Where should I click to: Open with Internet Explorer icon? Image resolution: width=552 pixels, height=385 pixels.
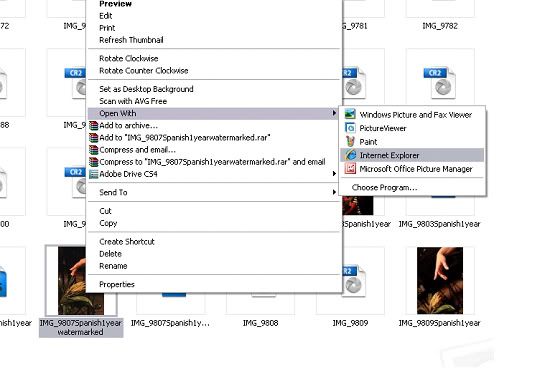pyautogui.click(x=350, y=155)
